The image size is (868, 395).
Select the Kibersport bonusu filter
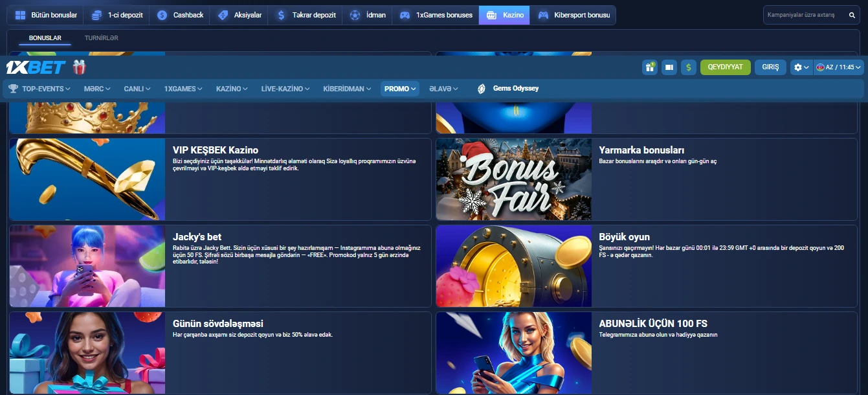[x=573, y=15]
